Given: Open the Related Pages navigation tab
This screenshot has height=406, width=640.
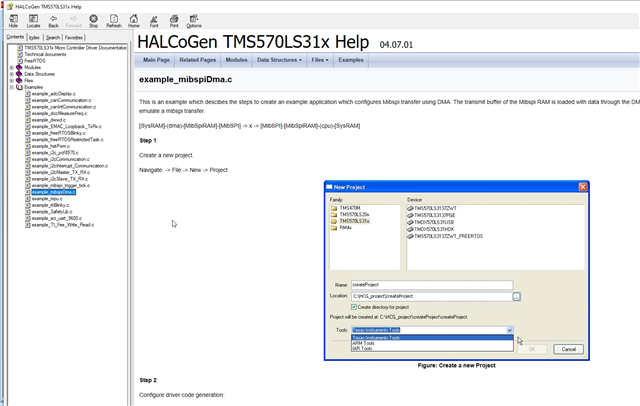Looking at the screenshot, I should pyautogui.click(x=198, y=60).
